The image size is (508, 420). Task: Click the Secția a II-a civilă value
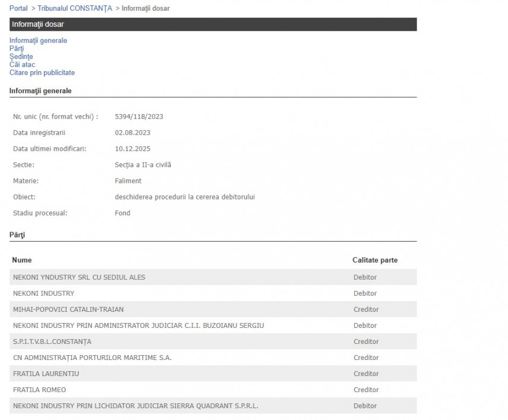(x=143, y=165)
